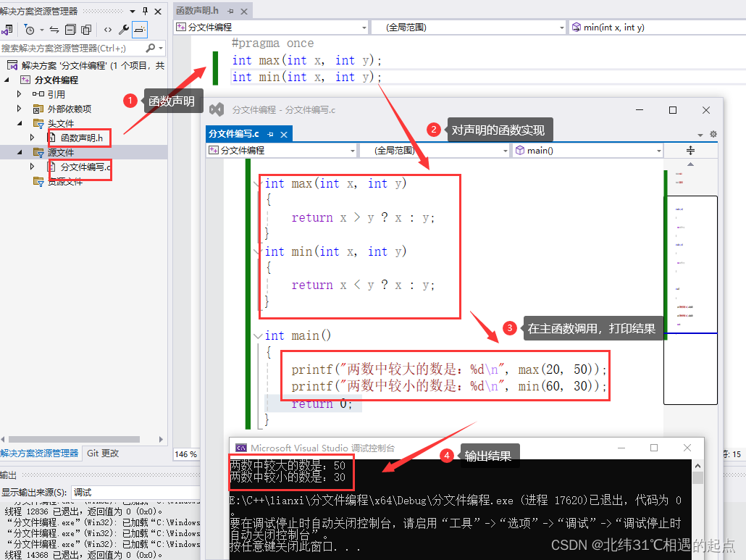
Task: Open properties via the wrench icon
Action: (x=124, y=30)
